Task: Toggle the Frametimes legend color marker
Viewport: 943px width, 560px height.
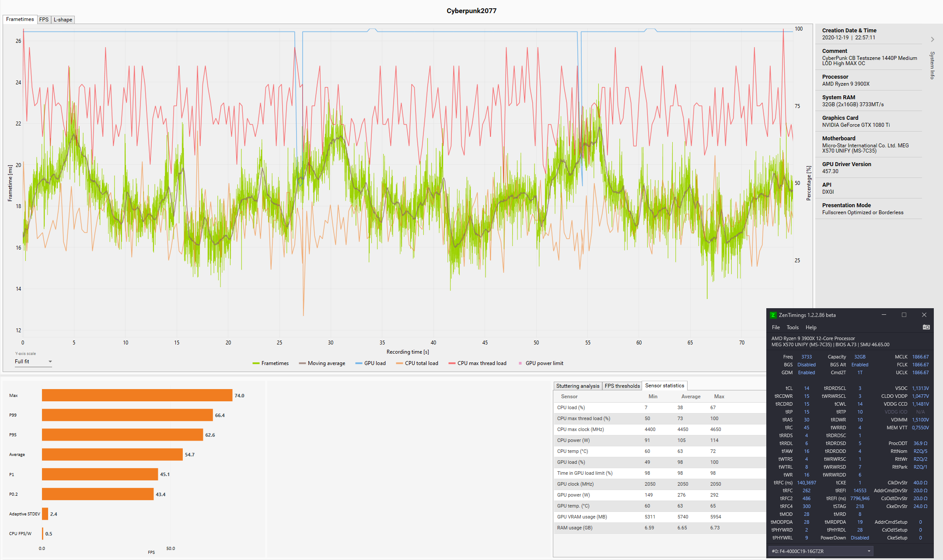Action: coord(256,363)
